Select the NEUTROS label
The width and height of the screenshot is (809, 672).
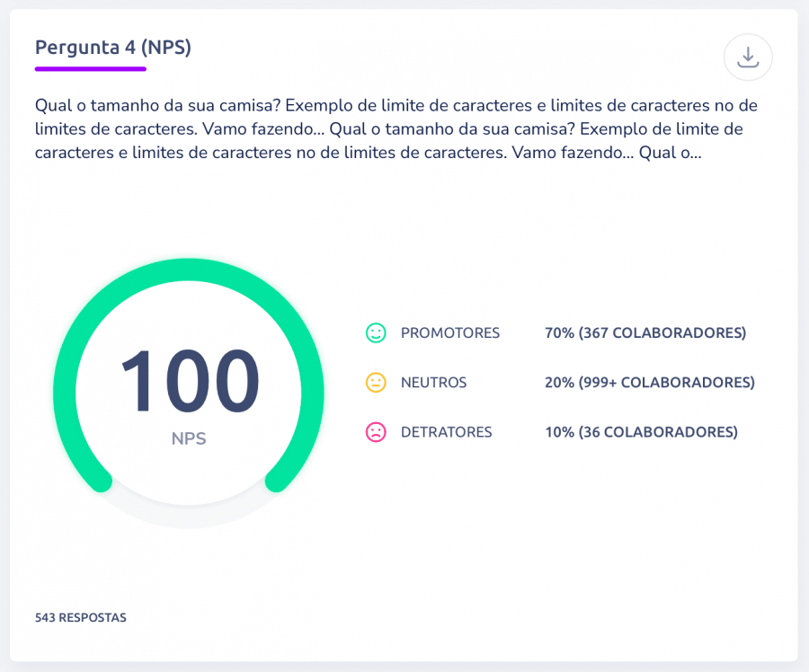[433, 382]
